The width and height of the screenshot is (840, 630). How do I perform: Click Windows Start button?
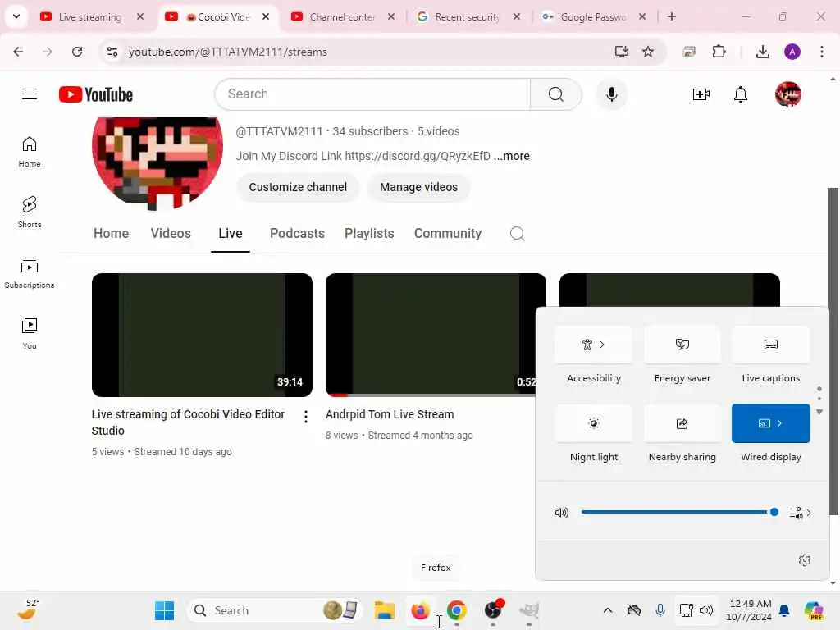(164, 610)
